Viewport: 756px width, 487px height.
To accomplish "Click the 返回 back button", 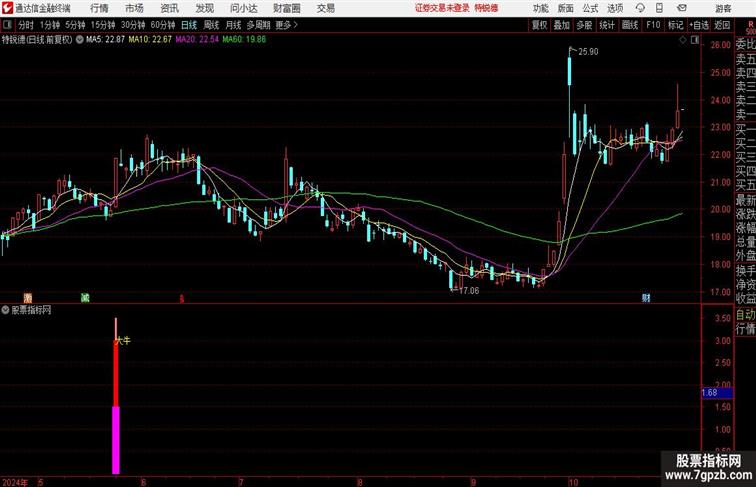I will [722, 25].
